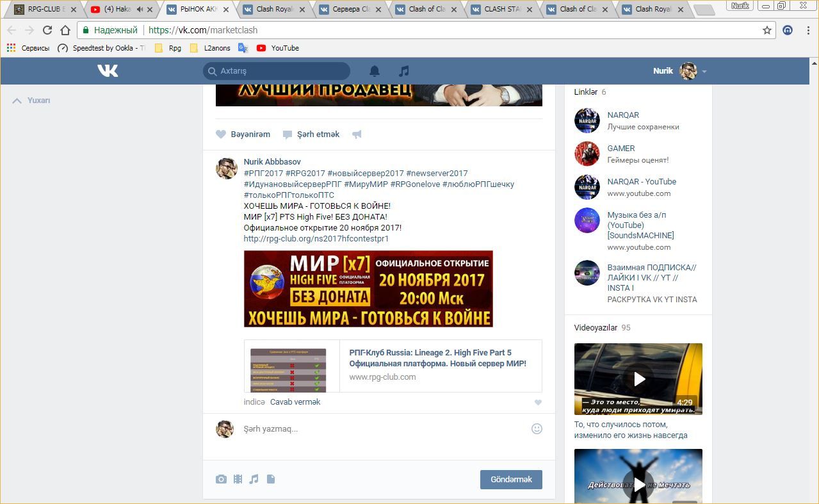Attach a photo with the camera icon

tap(221, 479)
